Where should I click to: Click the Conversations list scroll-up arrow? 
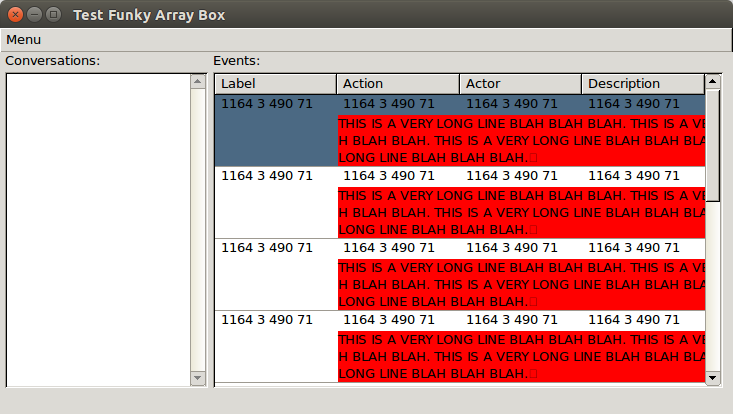(x=198, y=81)
